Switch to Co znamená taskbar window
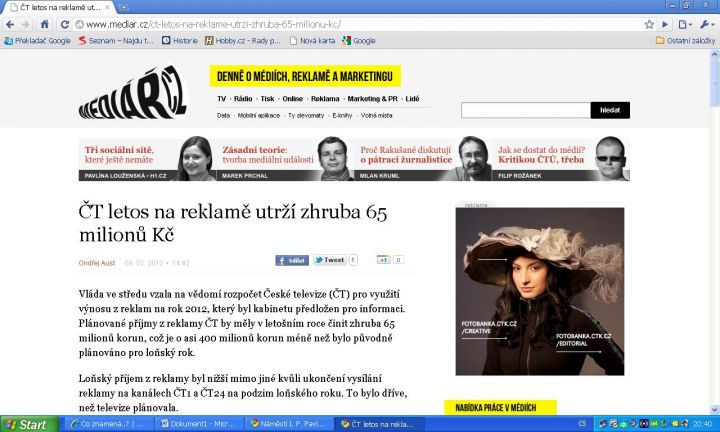 click(x=107, y=424)
